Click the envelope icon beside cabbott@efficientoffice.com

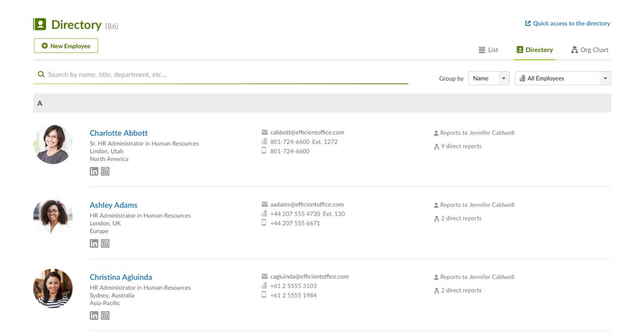point(264,132)
